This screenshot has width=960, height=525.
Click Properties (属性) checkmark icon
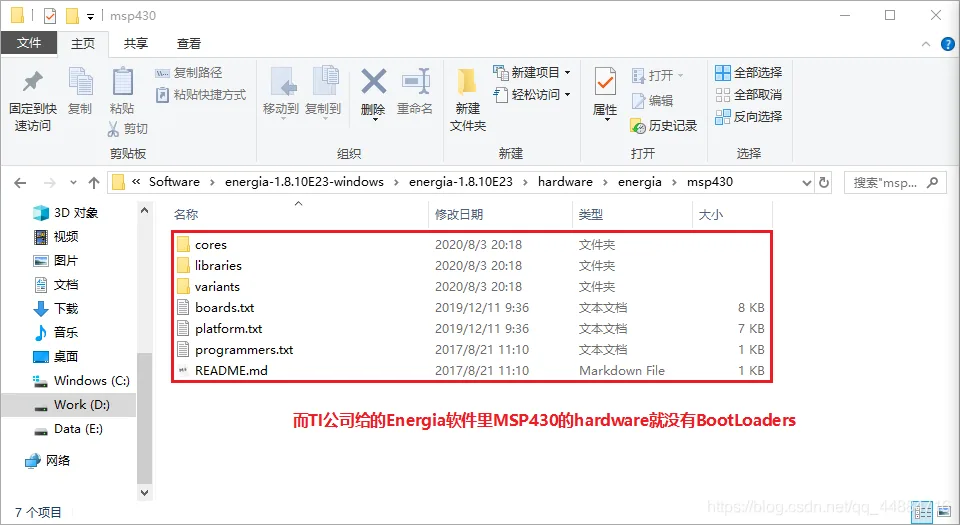click(605, 81)
